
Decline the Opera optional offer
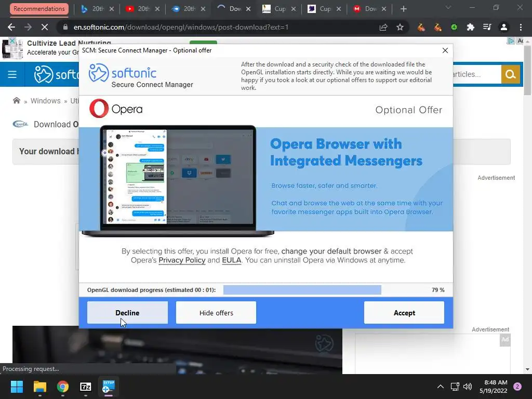point(127,312)
